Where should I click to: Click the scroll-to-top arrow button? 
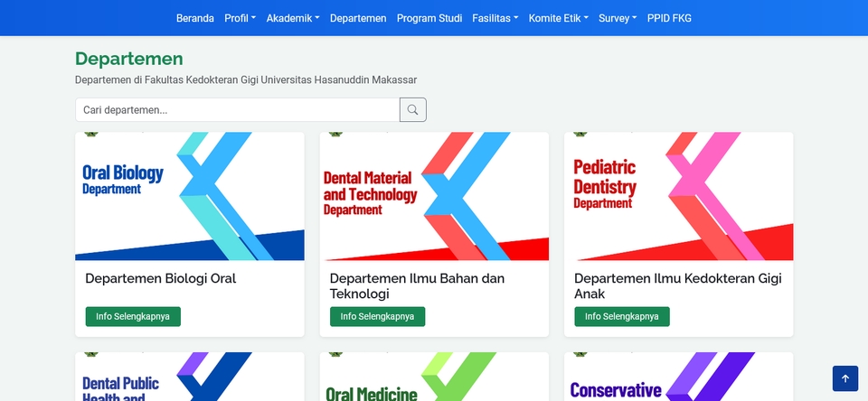pos(844,378)
